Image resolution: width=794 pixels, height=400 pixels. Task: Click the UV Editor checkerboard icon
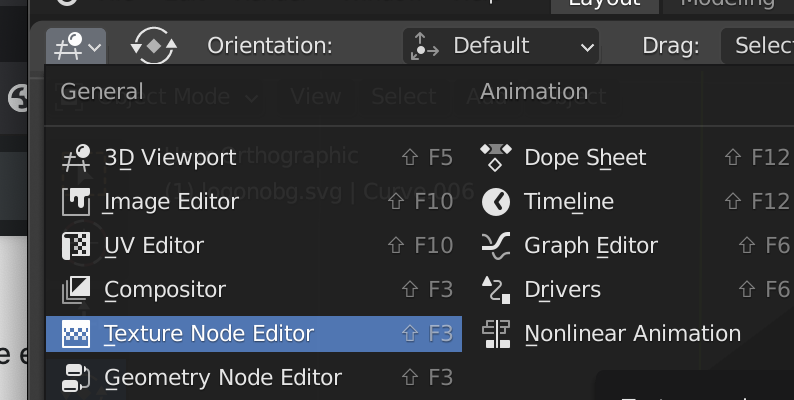coord(76,246)
